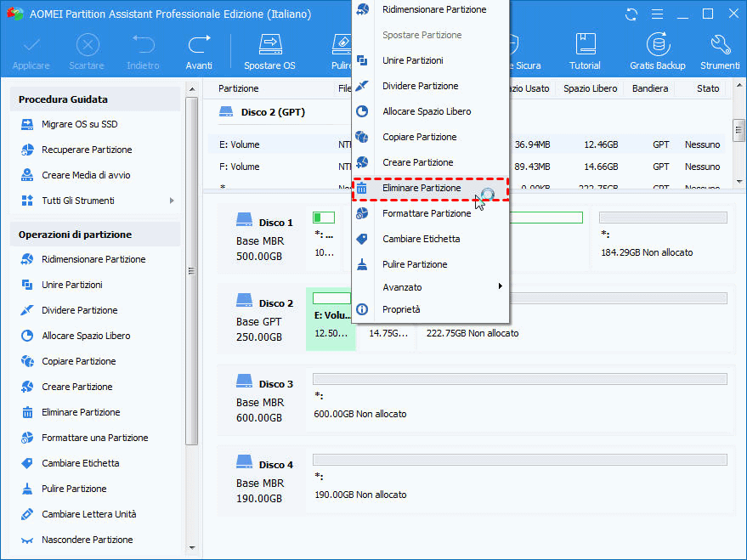The height and width of the screenshot is (560, 747).
Task: Click the Avanti redo icon
Action: coord(199,53)
